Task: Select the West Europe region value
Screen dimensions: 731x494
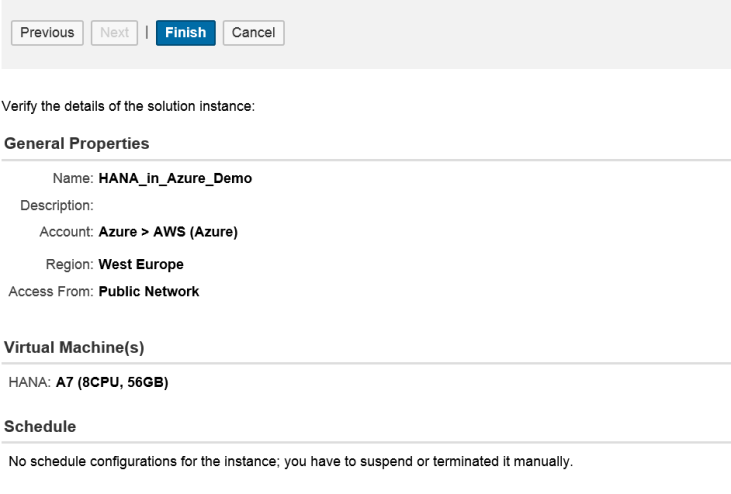Action: click(x=141, y=265)
